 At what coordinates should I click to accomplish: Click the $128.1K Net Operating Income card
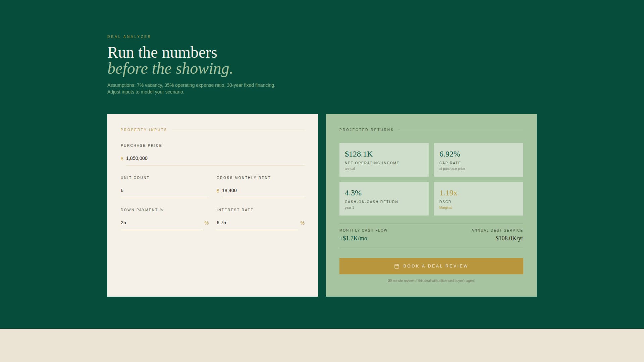pyautogui.click(x=384, y=160)
